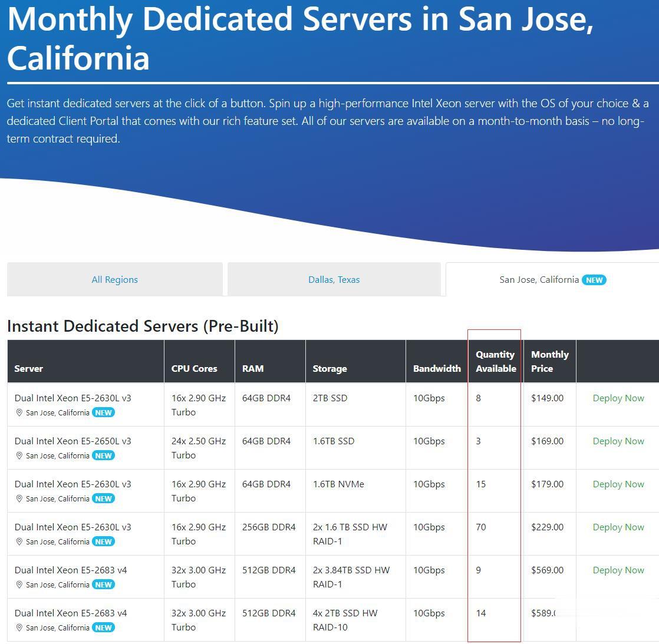Click the Dual Intel Xeon E5-2683 v4 name at $569.00
Image resolution: width=659 pixels, height=644 pixels.
(x=71, y=570)
